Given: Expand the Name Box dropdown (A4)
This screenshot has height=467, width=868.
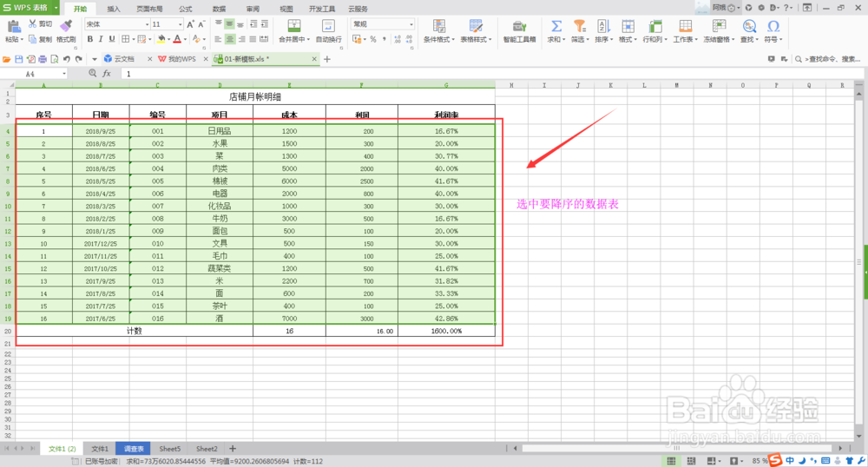Looking at the screenshot, I should point(64,74).
